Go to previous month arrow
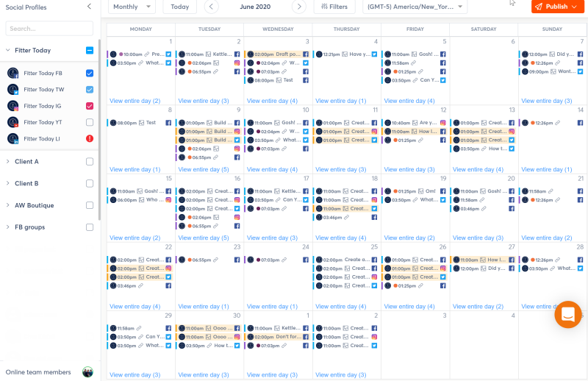The image size is (588, 381). click(x=212, y=7)
